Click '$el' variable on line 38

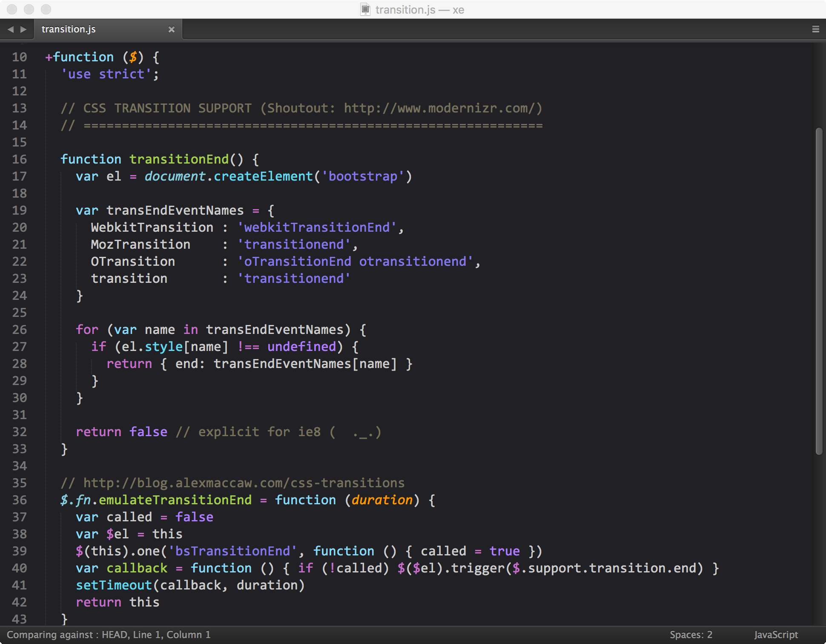[118, 534]
